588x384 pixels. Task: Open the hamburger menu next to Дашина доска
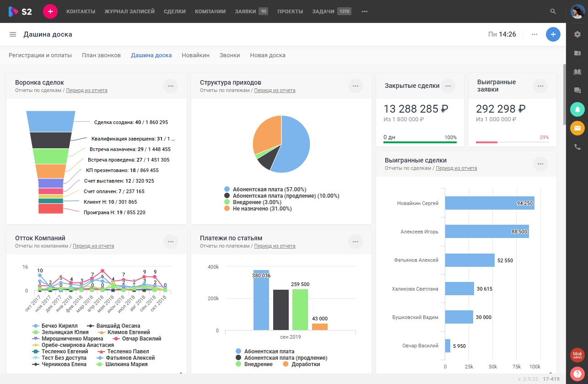pos(12,34)
